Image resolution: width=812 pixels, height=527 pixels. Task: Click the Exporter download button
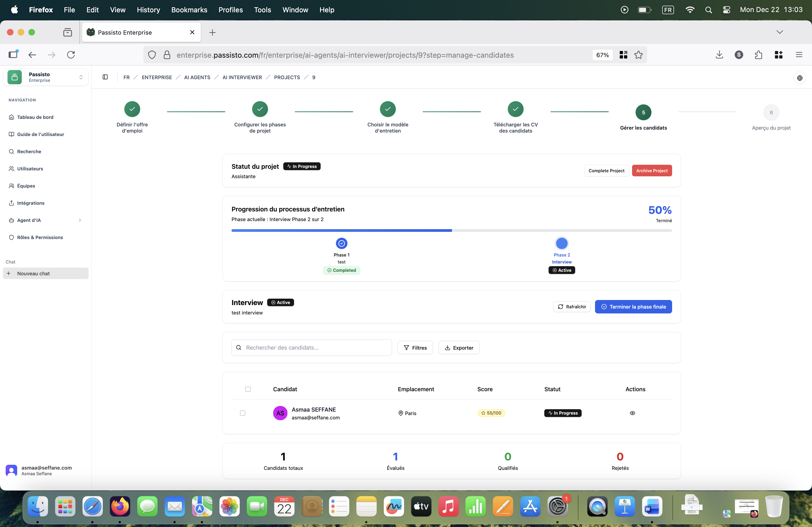459,348
